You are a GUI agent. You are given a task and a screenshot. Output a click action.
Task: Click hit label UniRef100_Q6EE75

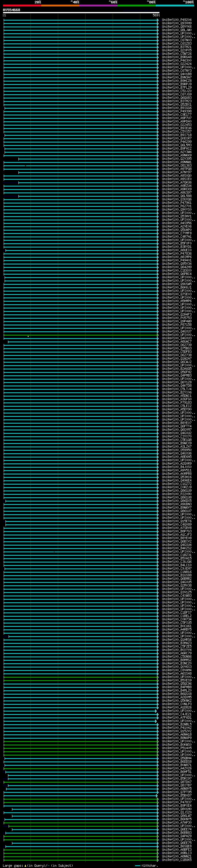(x=176, y=843)
